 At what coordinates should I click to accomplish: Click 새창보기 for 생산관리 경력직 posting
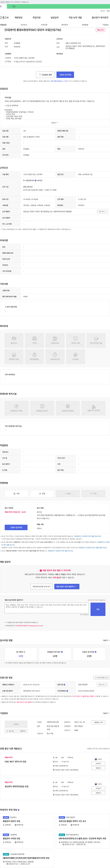99,793
